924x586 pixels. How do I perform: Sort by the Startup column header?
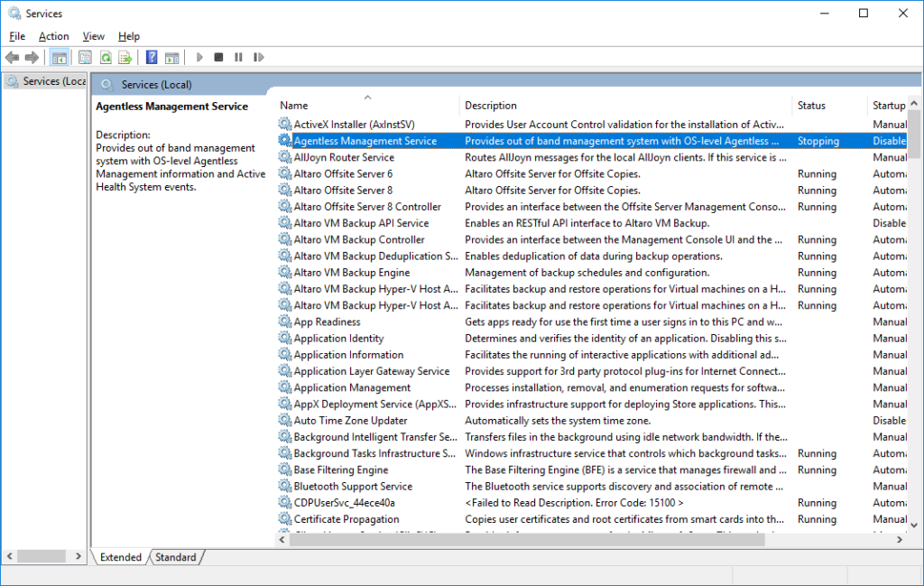click(x=888, y=105)
